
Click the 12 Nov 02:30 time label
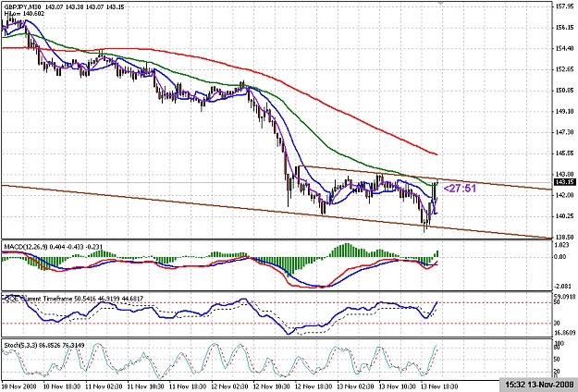228,386
